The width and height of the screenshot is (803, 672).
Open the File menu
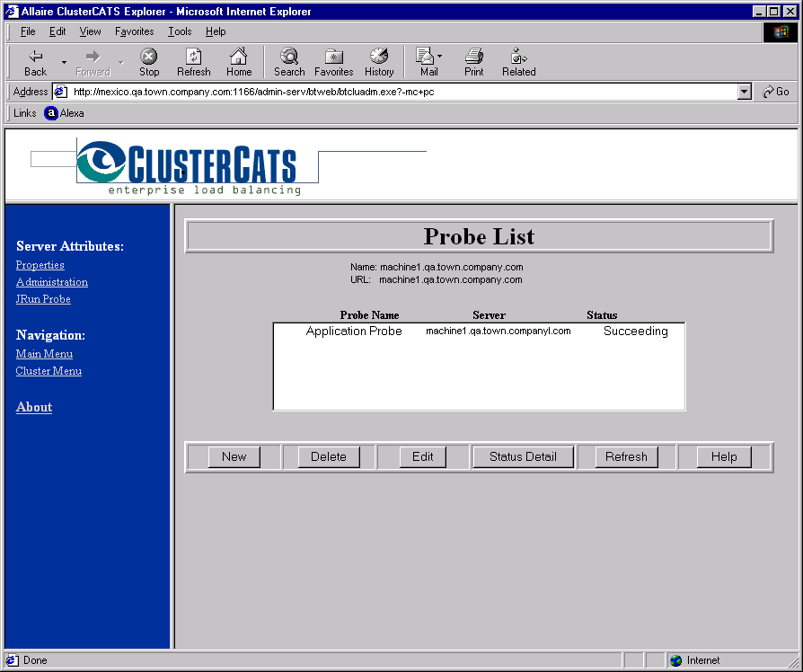pyautogui.click(x=28, y=31)
